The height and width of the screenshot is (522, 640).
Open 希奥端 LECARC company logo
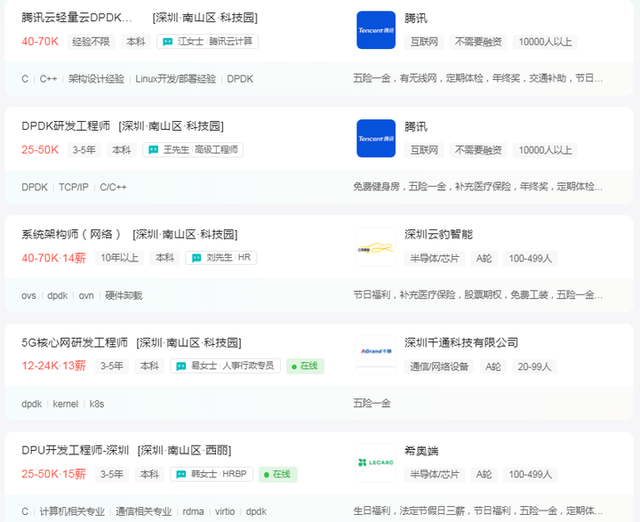tap(376, 463)
